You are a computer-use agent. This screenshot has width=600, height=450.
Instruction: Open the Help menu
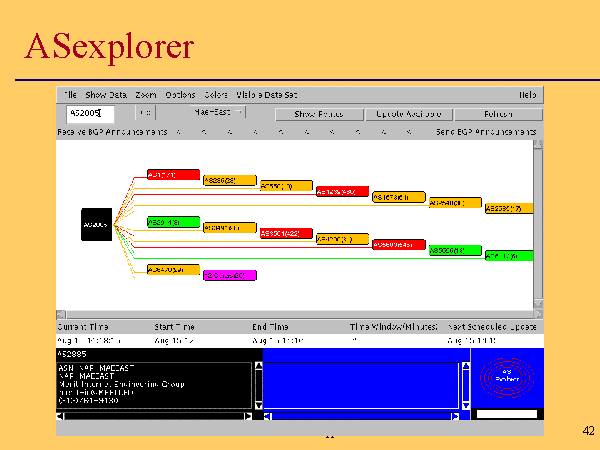tap(527, 94)
